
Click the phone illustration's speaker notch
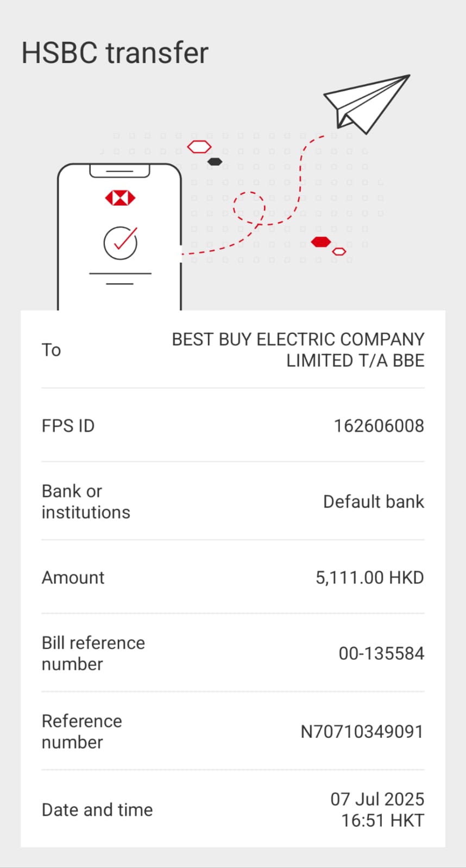[x=119, y=172]
